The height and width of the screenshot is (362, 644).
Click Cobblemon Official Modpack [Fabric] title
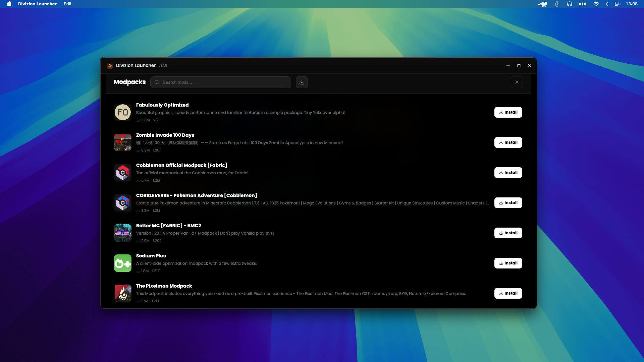pos(181,165)
